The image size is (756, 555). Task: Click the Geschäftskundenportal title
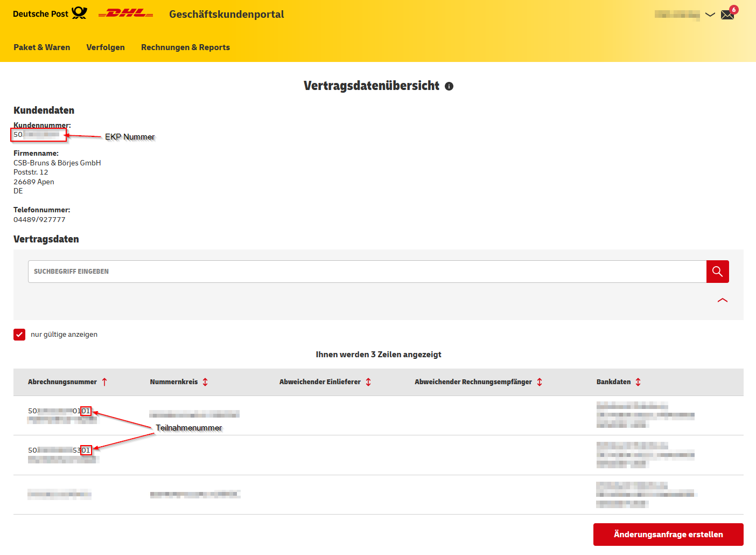pyautogui.click(x=227, y=15)
